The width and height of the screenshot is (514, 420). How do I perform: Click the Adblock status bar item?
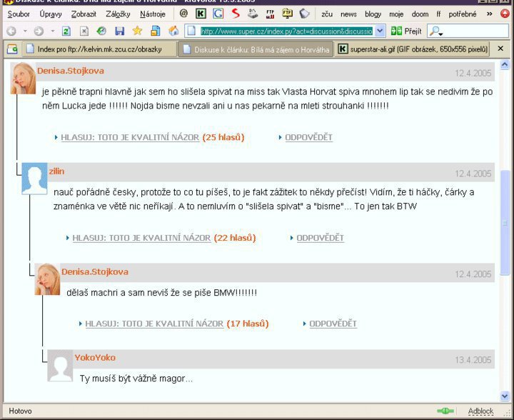[x=480, y=411]
